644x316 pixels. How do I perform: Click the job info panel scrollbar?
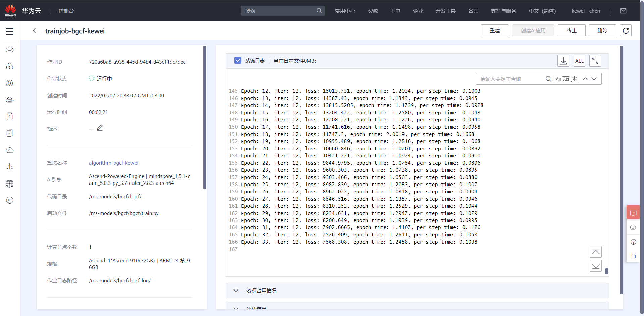[205, 117]
